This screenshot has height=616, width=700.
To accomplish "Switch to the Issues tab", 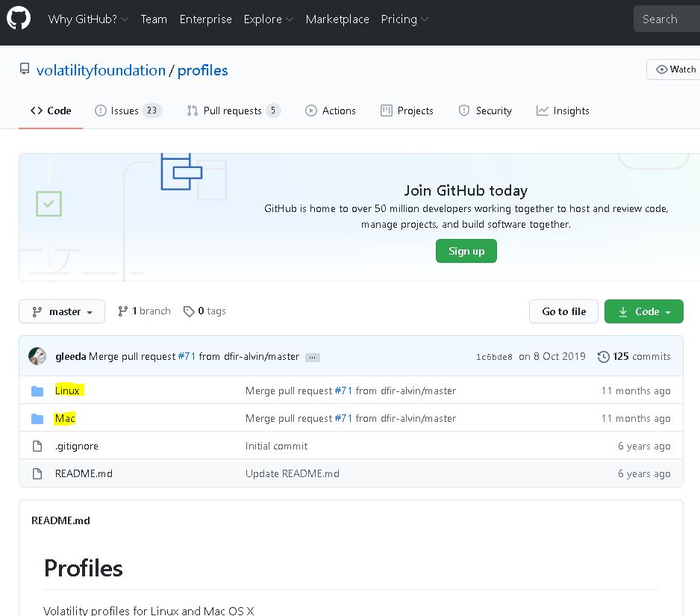I will click(x=128, y=111).
